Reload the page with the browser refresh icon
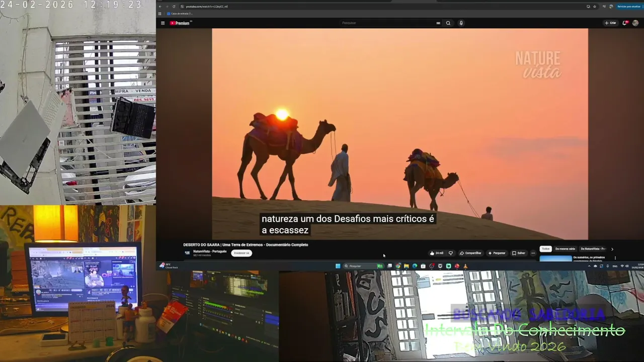 pyautogui.click(x=174, y=7)
